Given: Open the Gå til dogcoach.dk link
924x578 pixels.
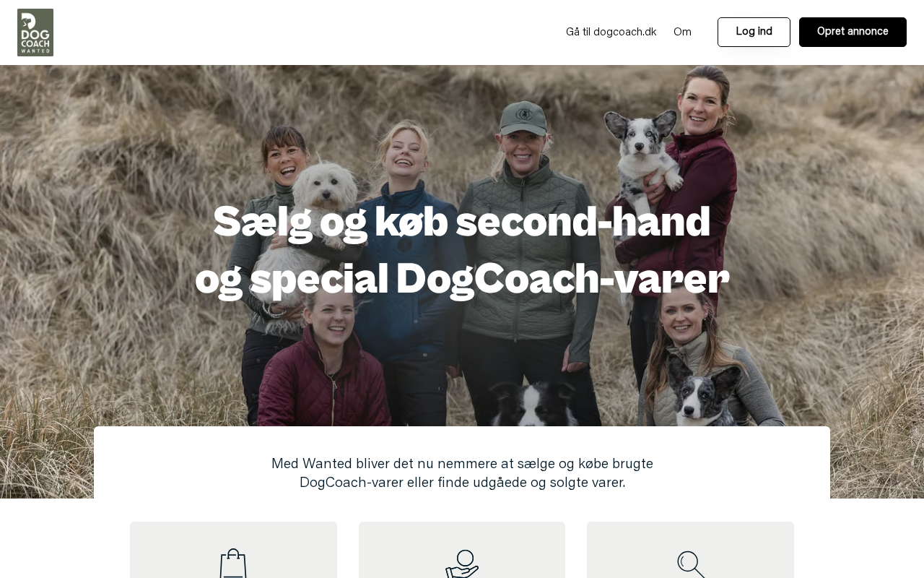Looking at the screenshot, I should pyautogui.click(x=611, y=32).
